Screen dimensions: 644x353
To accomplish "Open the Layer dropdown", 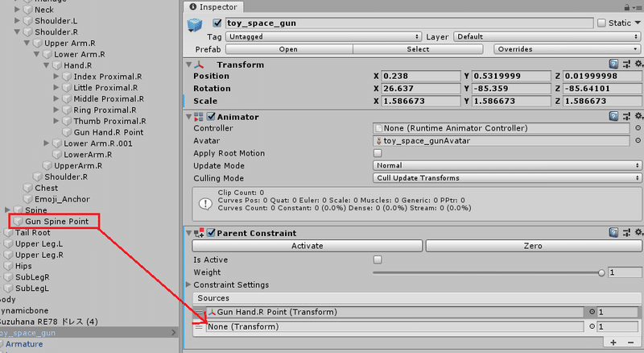I will pos(547,36).
